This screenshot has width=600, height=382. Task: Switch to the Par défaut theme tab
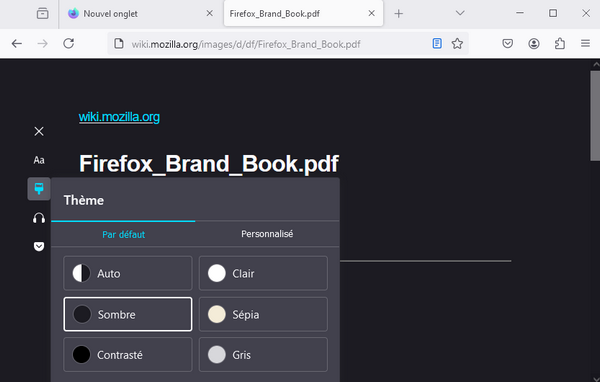tap(123, 234)
